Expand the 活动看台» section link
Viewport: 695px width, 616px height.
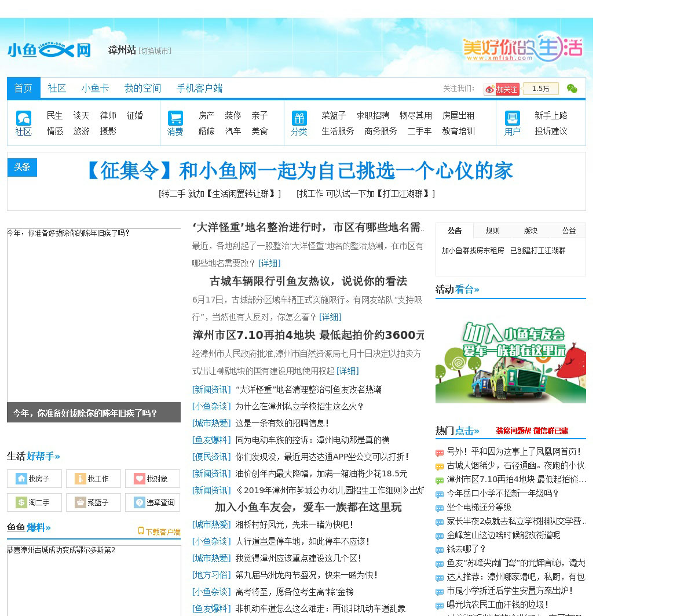coord(458,289)
